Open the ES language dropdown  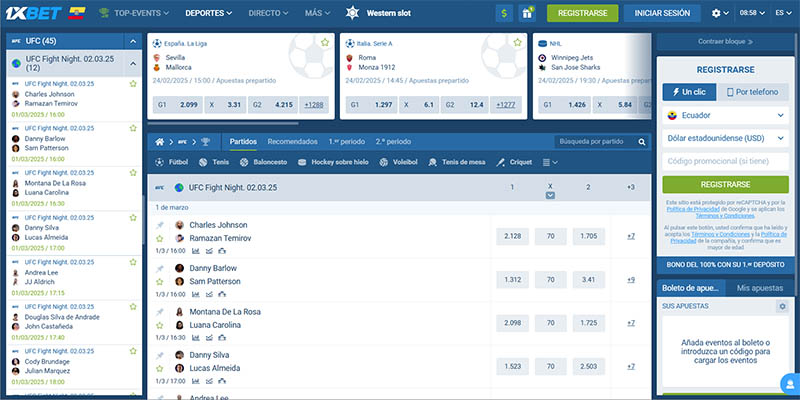coord(783,13)
